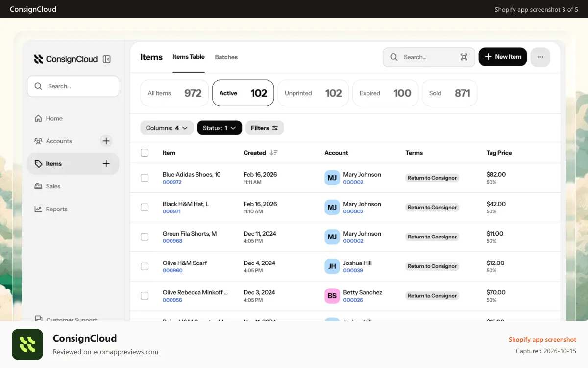Image resolution: width=588 pixels, height=368 pixels.
Task: Click the Item column header
Action: [169, 153]
